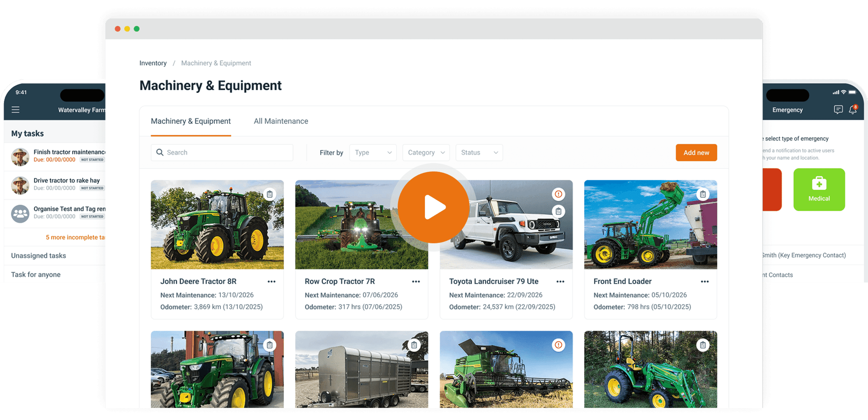The image size is (868, 420).
Task: Open three-dot menu for John Deere Tractor 8R
Action: [x=272, y=282]
